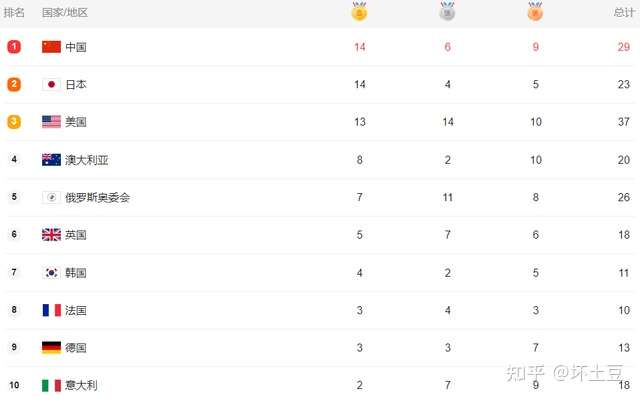Image resolution: width=640 pixels, height=399 pixels.
Task: Click the silver medal column icon
Action: (x=447, y=11)
